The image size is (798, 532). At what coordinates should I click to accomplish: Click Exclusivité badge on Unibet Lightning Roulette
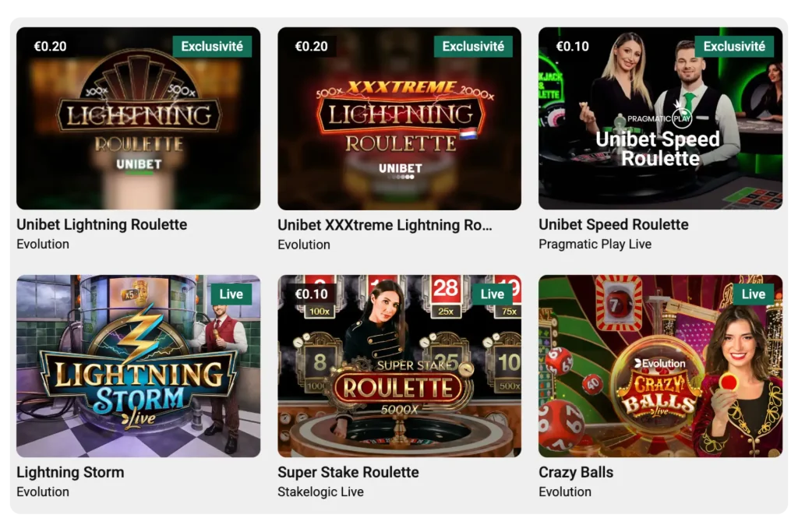[212, 46]
